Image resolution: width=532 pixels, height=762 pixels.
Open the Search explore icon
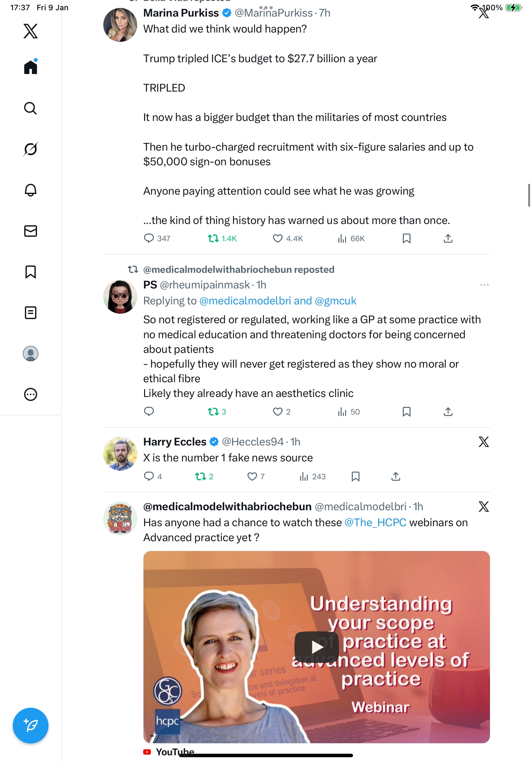(x=31, y=108)
